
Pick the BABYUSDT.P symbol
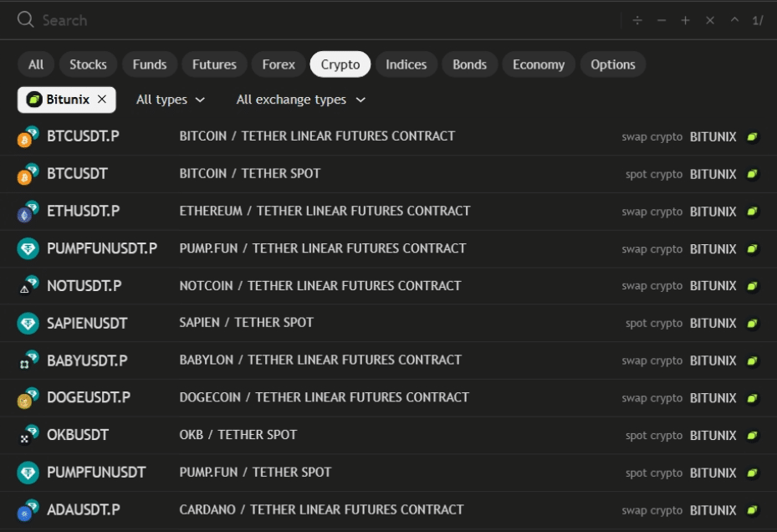[388, 361]
